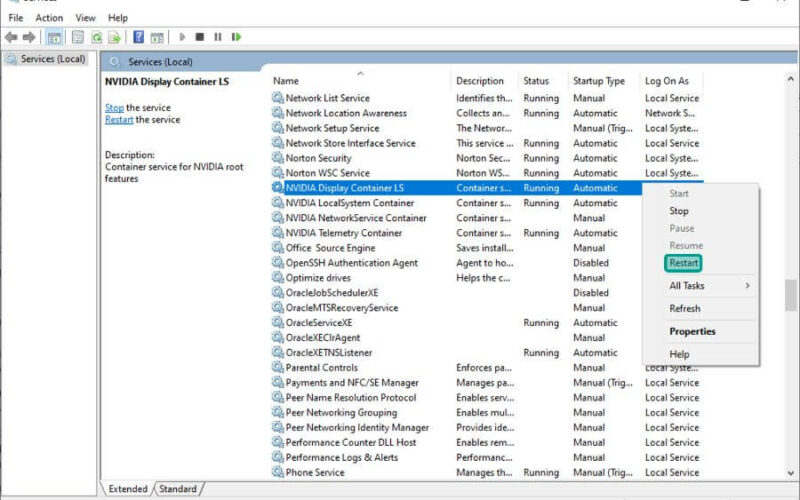800x500 pixels.
Task: Sort by the Startup Type column header
Action: (604, 81)
